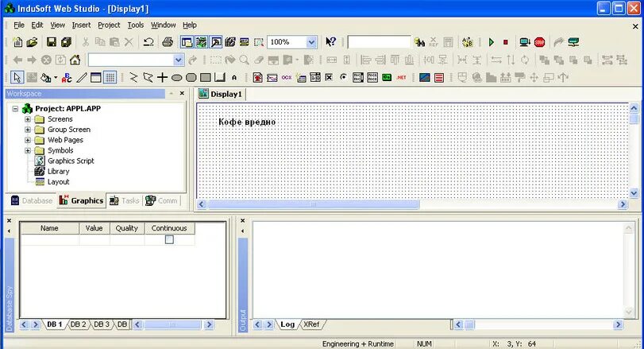Expand the Web Pages folder

(28, 140)
